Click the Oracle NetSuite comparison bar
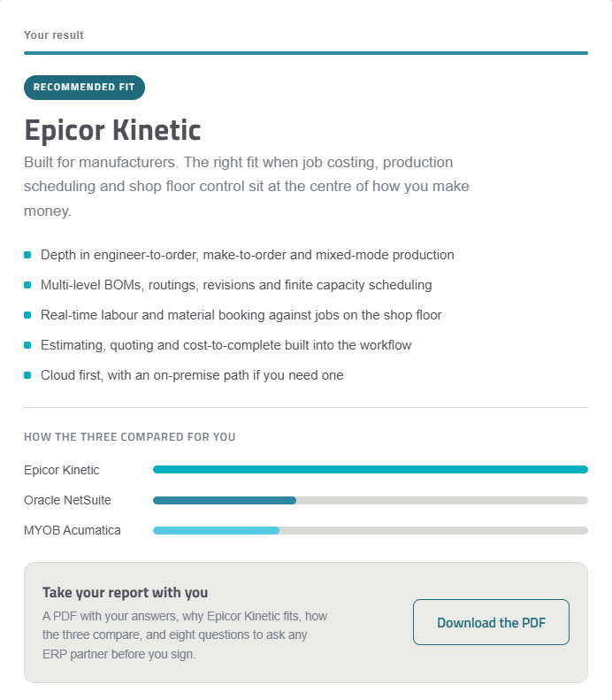The image size is (612, 700). [371, 500]
